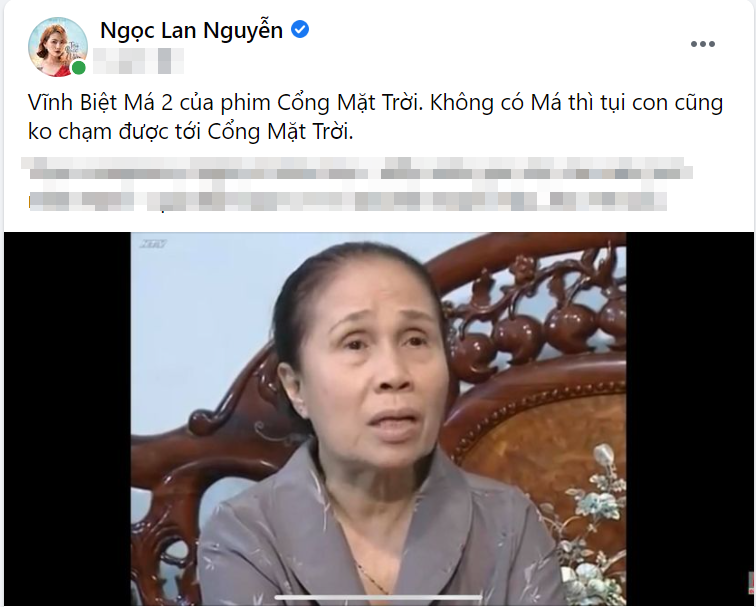Open Ngọc Lan Nguyễn's profile picture
756x607 pixels.
[58, 47]
